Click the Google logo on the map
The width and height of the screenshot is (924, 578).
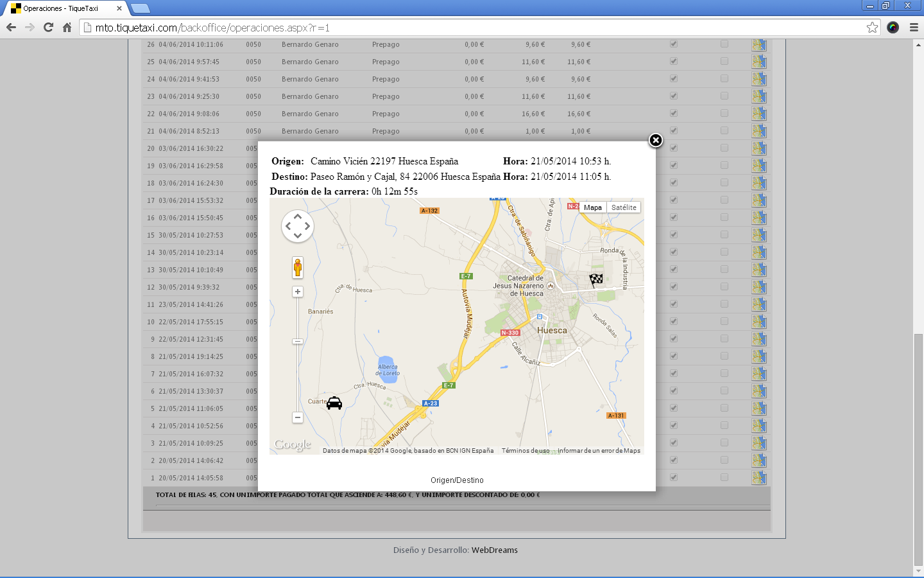click(293, 444)
